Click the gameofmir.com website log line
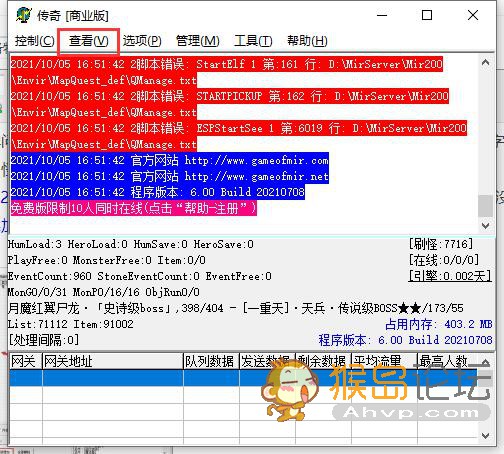 [x=170, y=161]
